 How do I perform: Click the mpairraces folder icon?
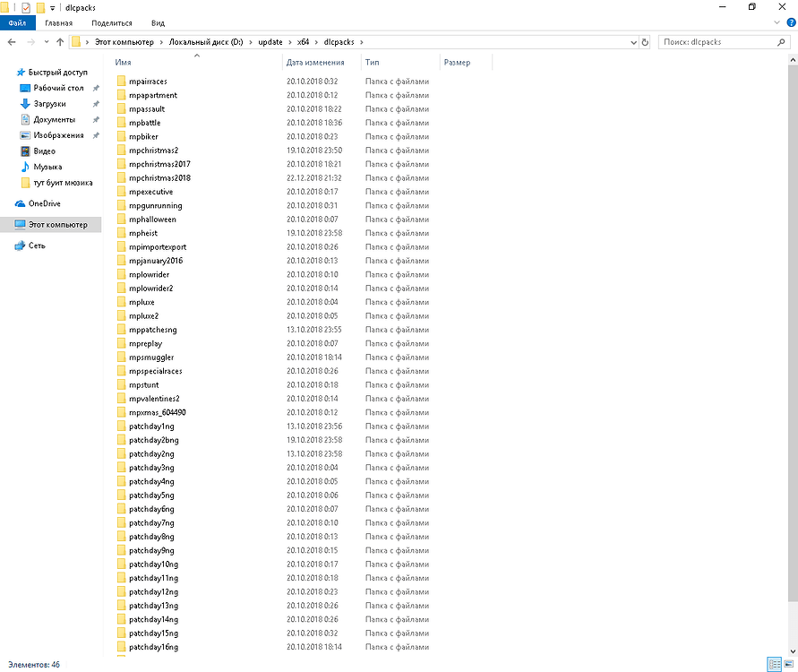(x=121, y=81)
